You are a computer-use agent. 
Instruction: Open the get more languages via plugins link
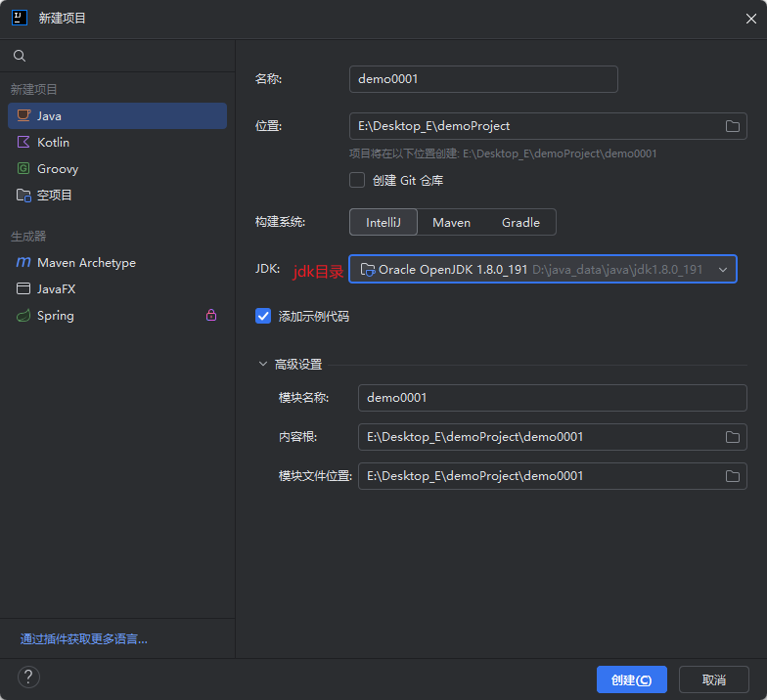pos(84,639)
